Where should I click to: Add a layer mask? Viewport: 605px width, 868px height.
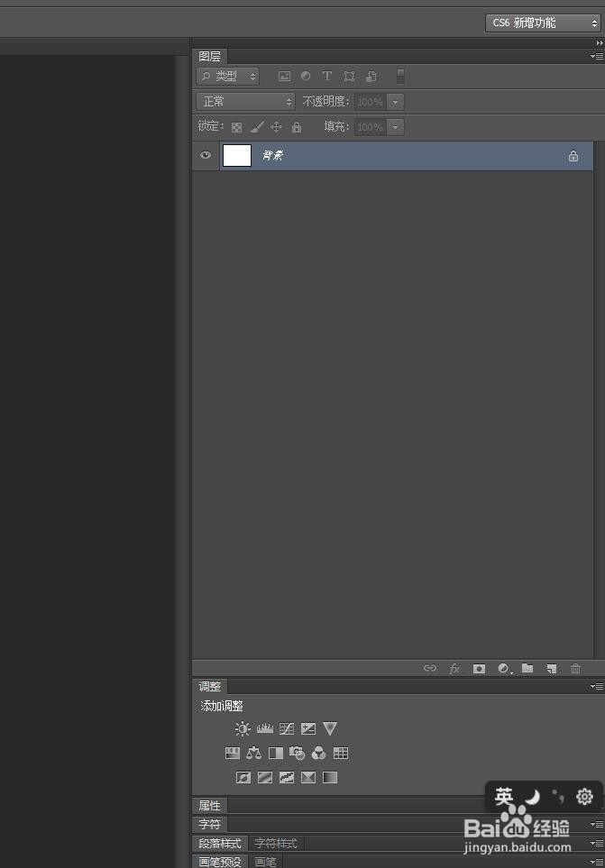click(479, 669)
